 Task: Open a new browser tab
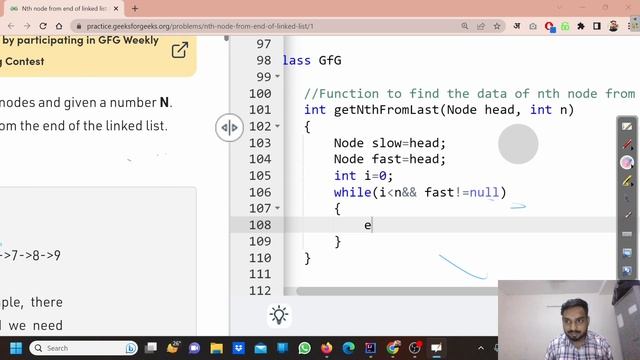(135, 9)
